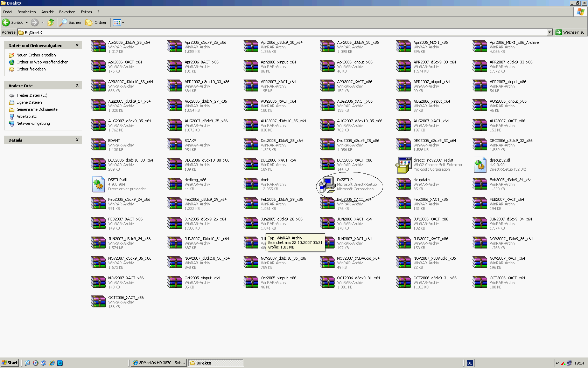The width and height of the screenshot is (588, 368).
Task: Click the Feb2005_d3dx9_24_x64 file name
Action: [511, 180]
